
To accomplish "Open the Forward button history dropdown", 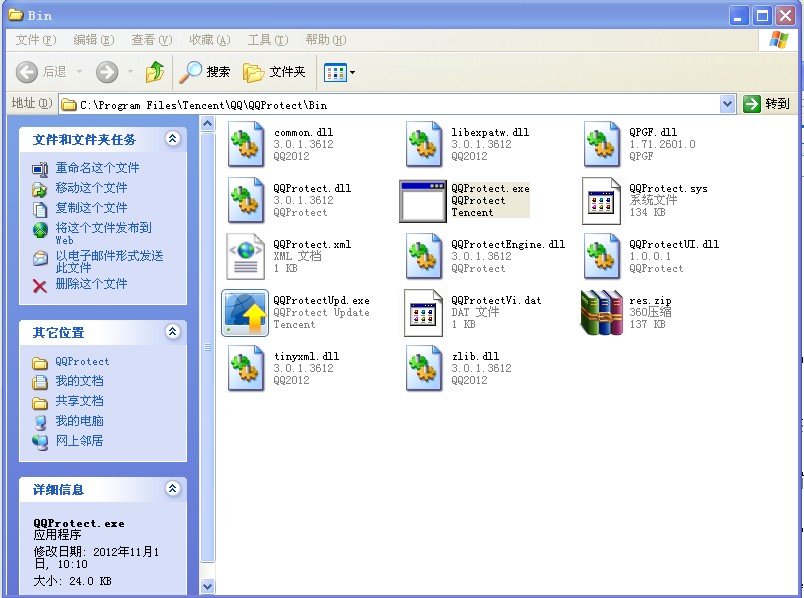I will (130, 72).
